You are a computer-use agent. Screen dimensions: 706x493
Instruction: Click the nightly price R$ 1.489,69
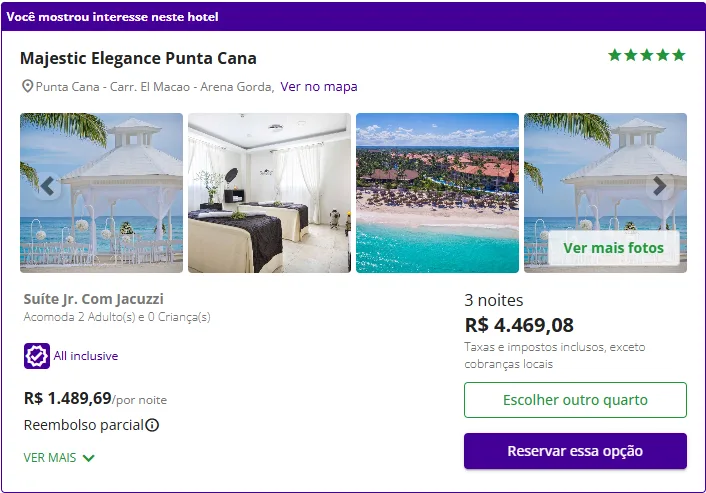[x=67, y=398]
